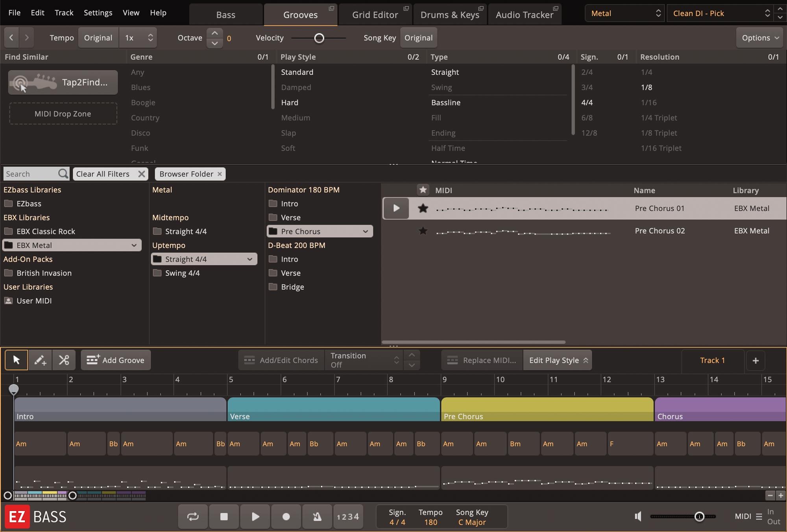
Task: Toggle the 1234 count-in
Action: click(x=348, y=516)
